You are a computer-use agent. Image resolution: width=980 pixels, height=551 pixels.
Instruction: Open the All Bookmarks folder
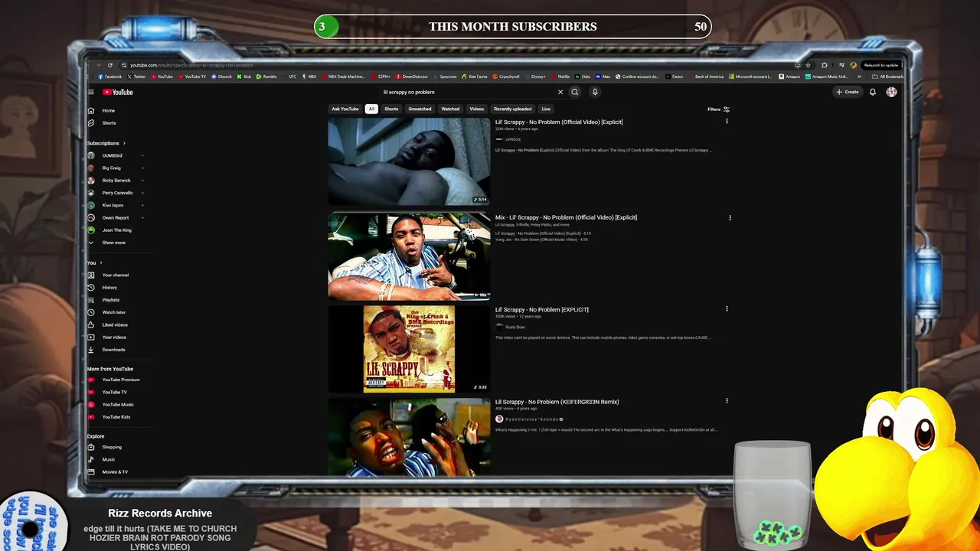888,77
